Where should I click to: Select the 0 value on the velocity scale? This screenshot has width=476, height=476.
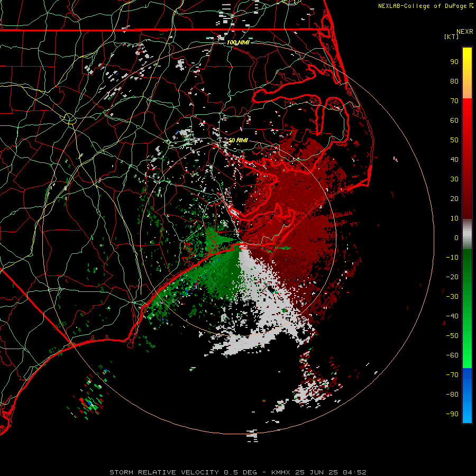pyautogui.click(x=456, y=237)
